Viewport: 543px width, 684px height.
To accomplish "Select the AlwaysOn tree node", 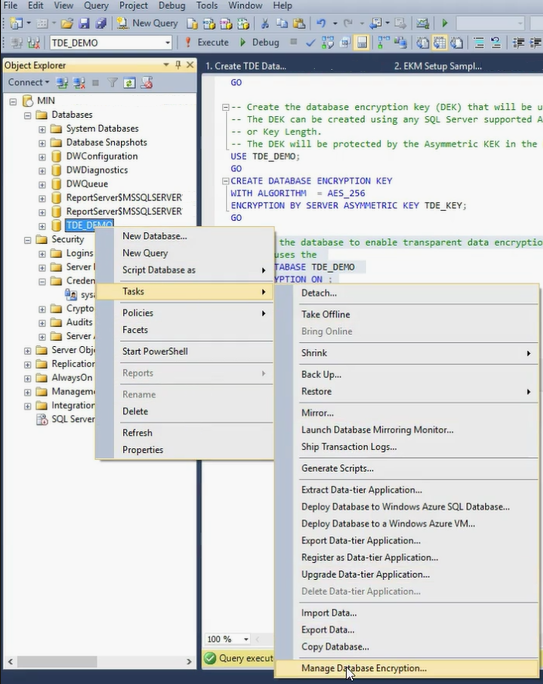I will (x=72, y=378).
